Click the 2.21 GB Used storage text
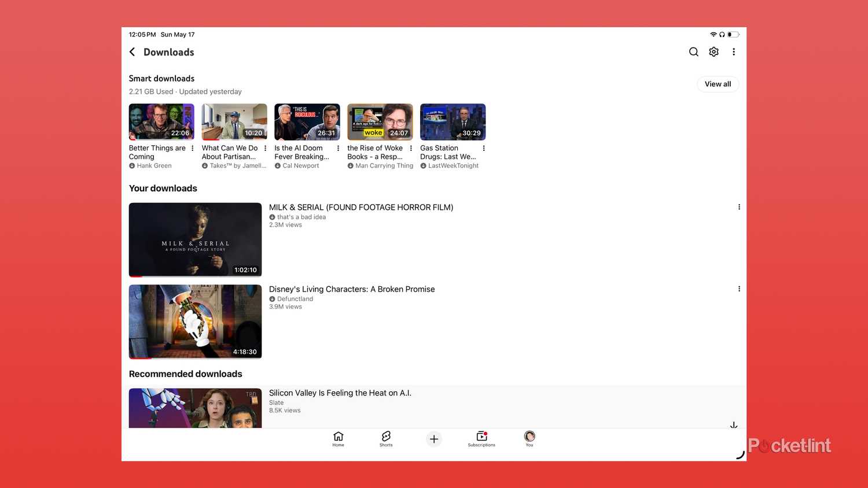 [x=151, y=92]
